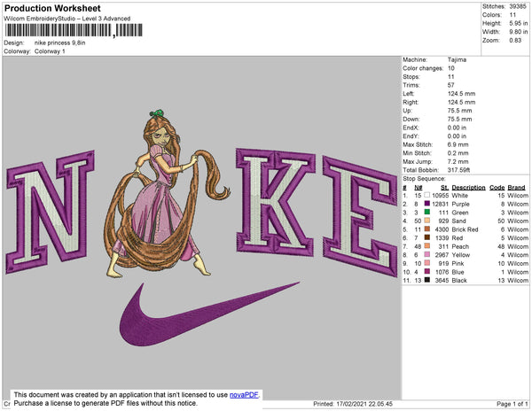Pick the Red thread color swatch in row 6
The height and width of the screenshot is (411, 532).
[x=426, y=237]
